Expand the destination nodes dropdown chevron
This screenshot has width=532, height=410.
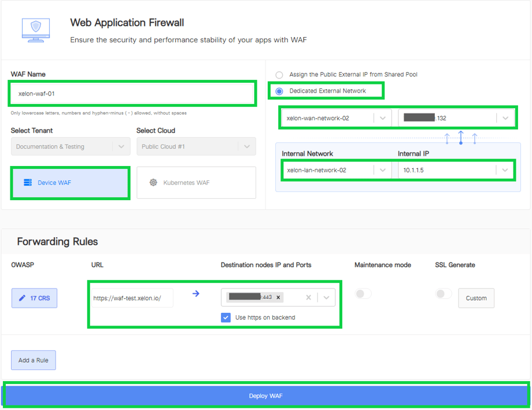[x=326, y=298]
